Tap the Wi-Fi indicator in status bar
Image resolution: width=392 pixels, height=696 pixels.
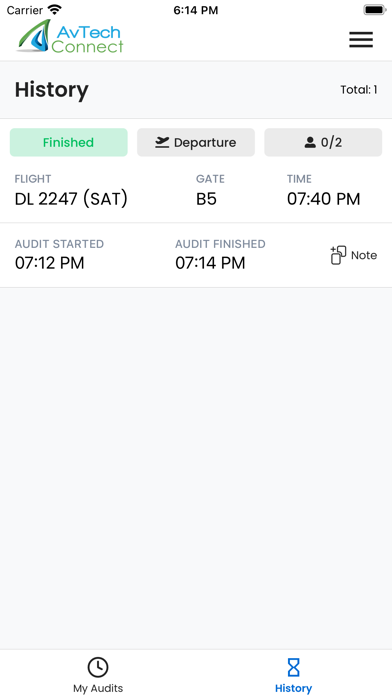(55, 9)
